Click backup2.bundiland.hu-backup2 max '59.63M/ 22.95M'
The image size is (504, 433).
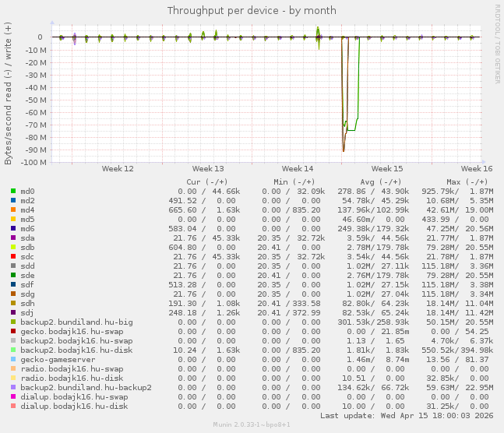pos(460,387)
